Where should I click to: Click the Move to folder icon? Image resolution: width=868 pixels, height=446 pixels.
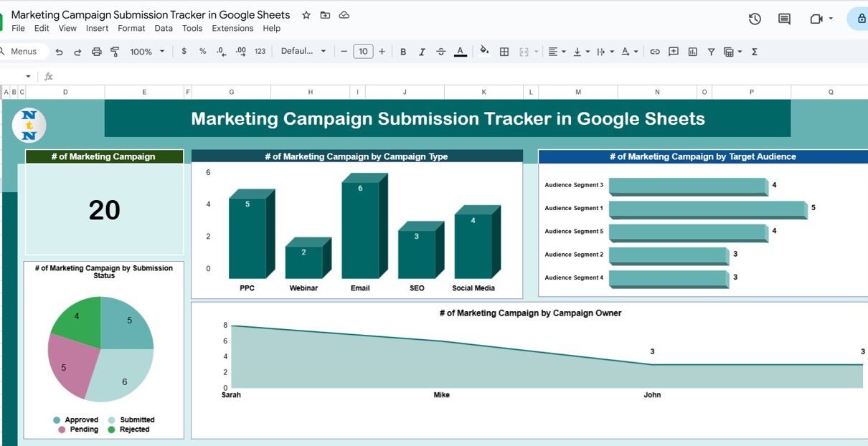coord(325,15)
